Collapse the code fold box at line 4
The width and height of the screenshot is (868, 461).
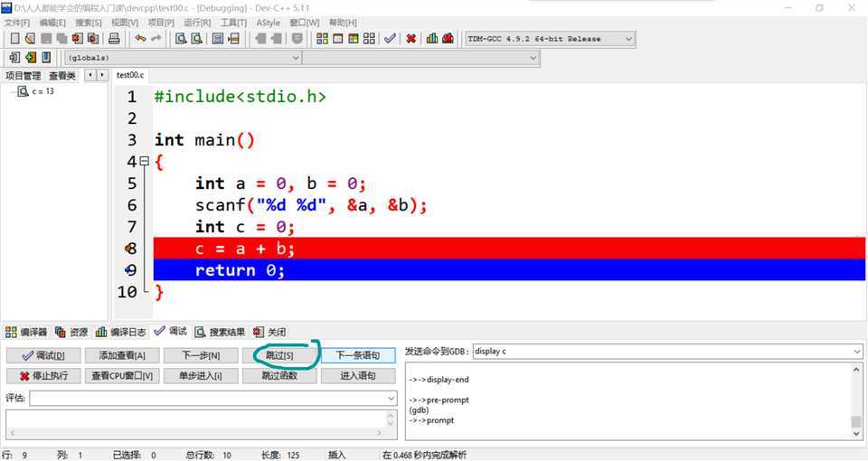(x=145, y=161)
